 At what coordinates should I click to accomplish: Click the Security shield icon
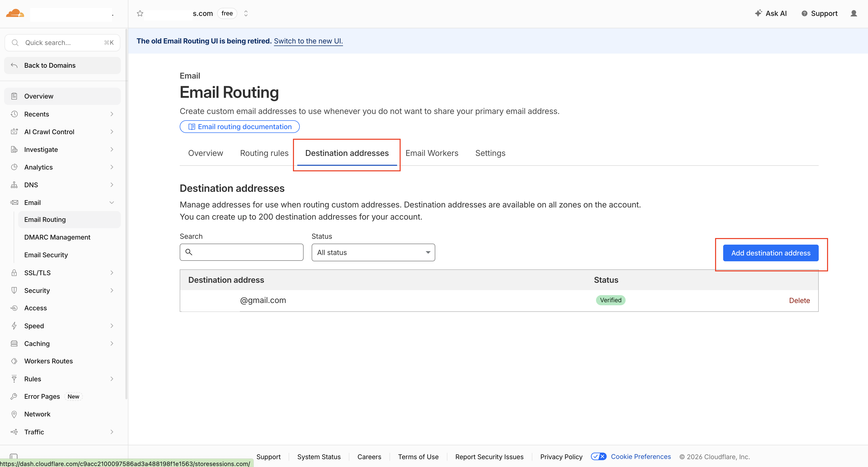[x=14, y=290]
